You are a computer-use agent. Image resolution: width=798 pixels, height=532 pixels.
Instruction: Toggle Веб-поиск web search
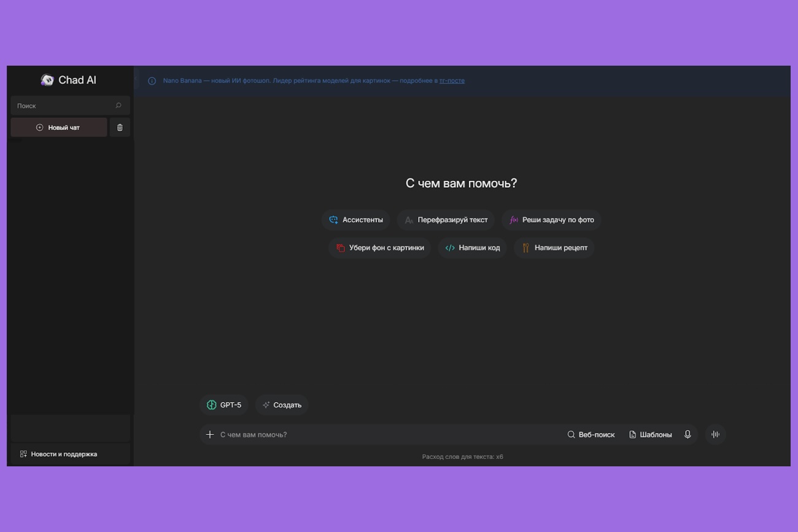(x=591, y=434)
